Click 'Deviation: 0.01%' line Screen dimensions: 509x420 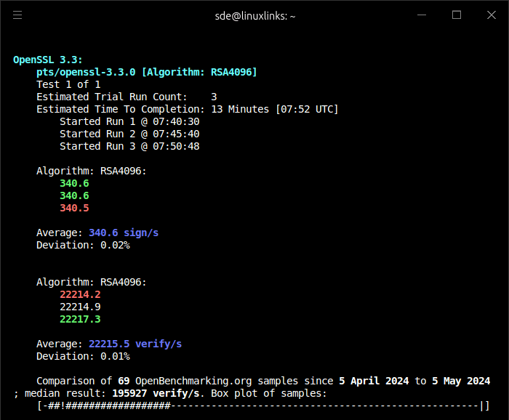(83, 357)
